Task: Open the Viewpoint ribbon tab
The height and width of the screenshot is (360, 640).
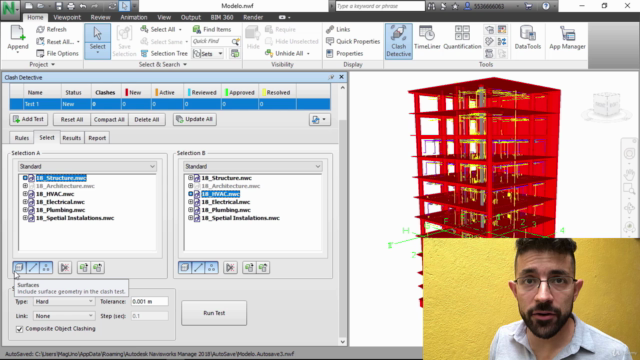Action: pos(67,18)
